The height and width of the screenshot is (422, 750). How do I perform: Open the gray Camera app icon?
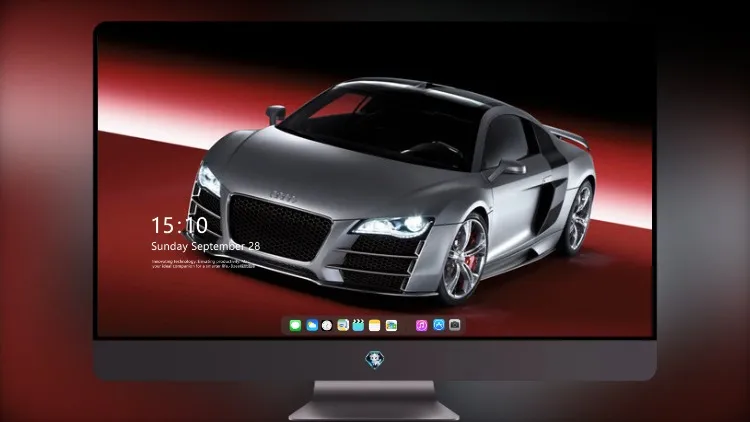(x=455, y=325)
